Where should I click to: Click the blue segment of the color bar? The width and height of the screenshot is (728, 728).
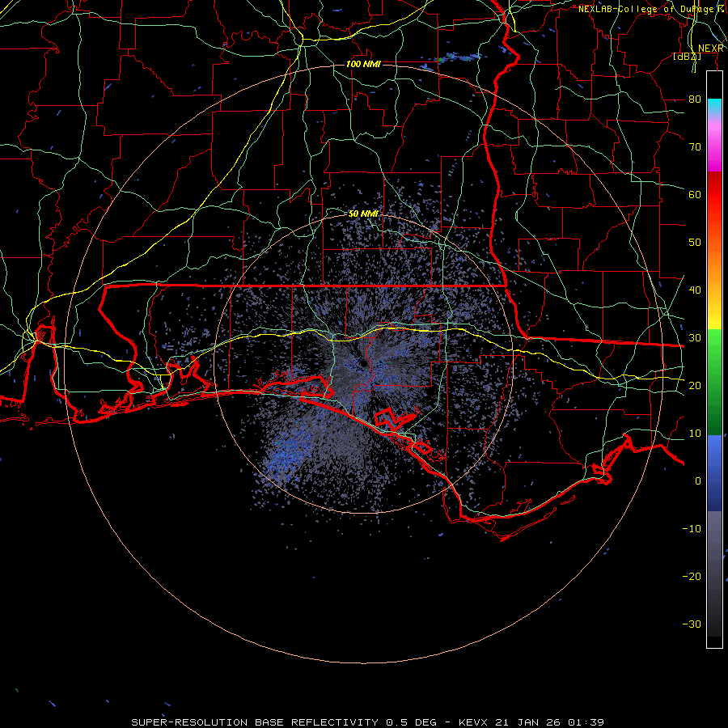(x=714, y=472)
